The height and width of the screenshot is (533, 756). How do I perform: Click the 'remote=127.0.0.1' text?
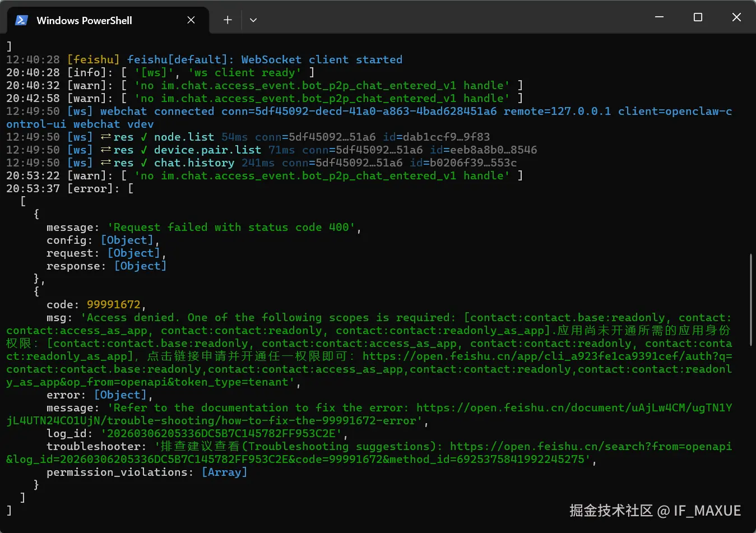(557, 112)
